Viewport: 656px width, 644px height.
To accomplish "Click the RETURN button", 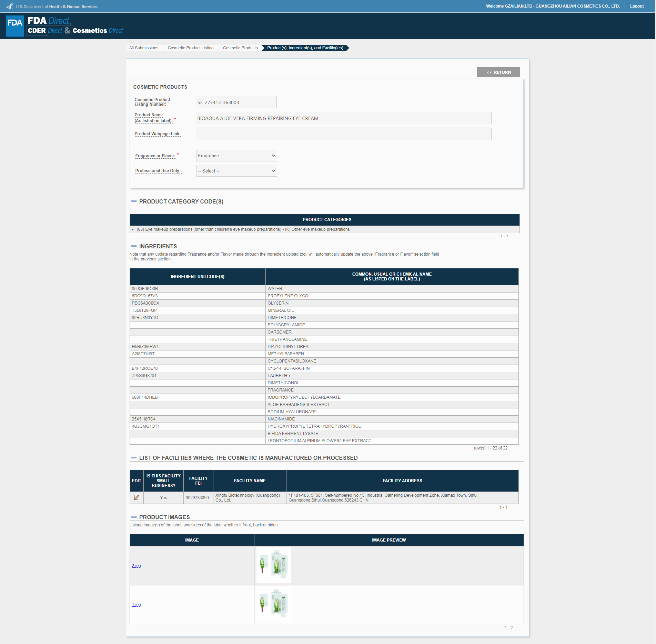I will click(498, 72).
